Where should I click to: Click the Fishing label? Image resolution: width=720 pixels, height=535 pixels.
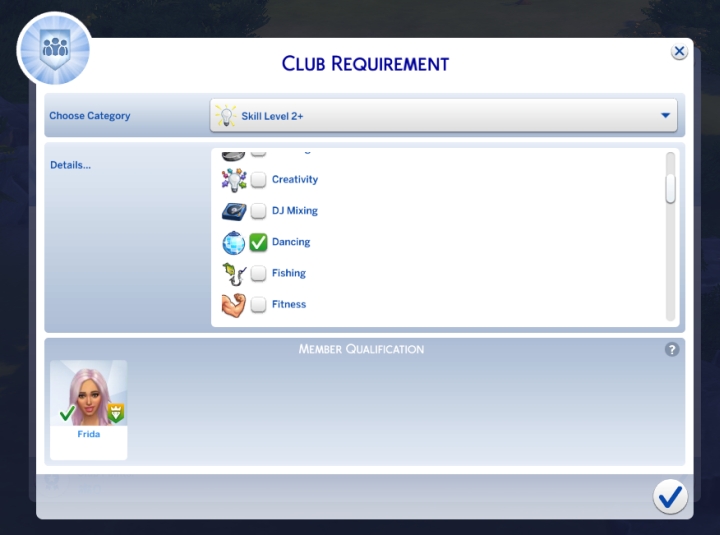[x=289, y=273]
